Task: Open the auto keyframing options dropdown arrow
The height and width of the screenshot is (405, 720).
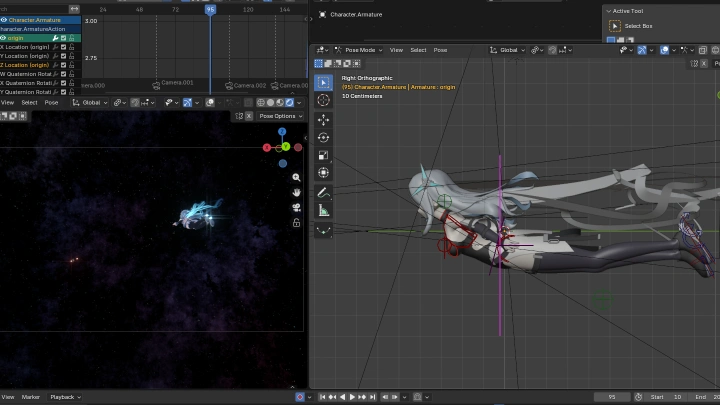Action: tap(309, 397)
